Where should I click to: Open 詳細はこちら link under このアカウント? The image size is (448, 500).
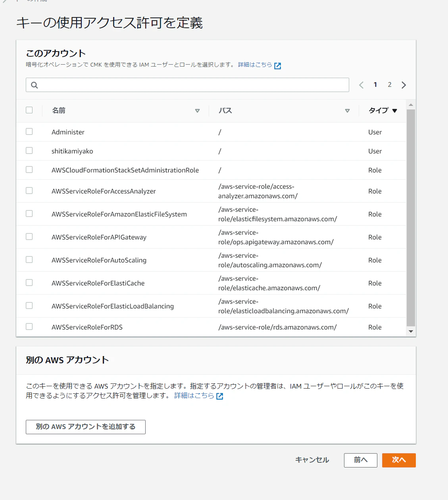tap(255, 65)
